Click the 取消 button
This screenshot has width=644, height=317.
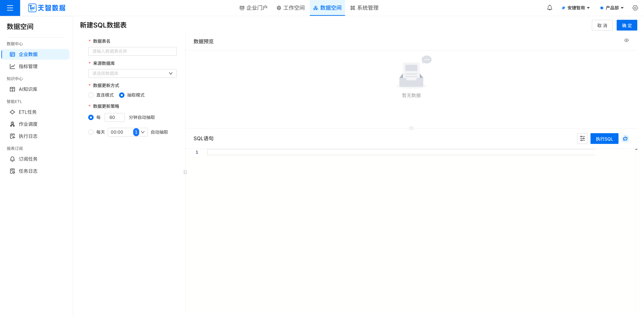pyautogui.click(x=602, y=25)
